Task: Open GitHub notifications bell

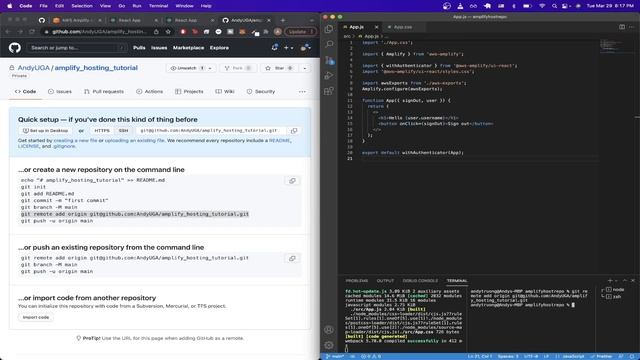Action: tap(275, 48)
